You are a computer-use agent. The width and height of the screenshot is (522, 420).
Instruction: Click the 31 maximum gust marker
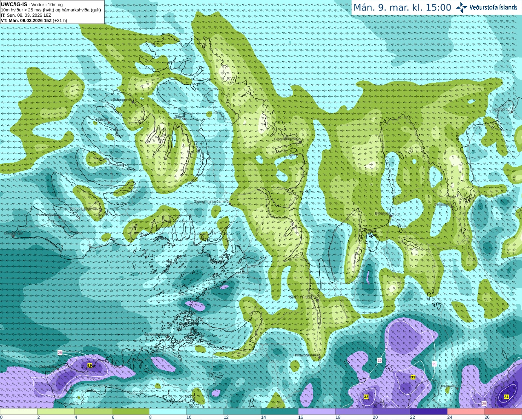[507, 396]
